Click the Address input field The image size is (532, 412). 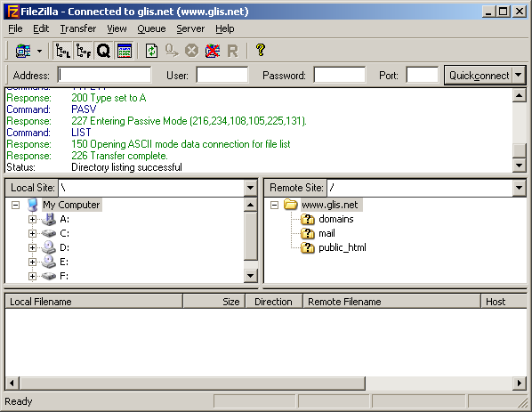[104, 75]
